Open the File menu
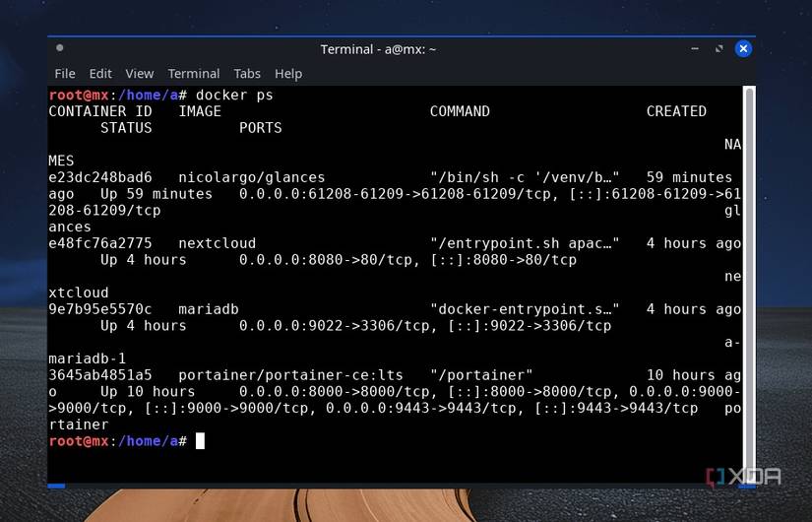Image resolution: width=812 pixels, height=522 pixels. pos(65,74)
